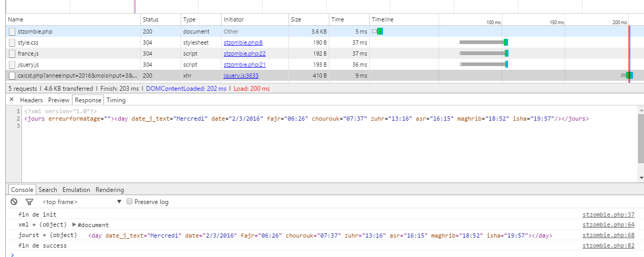Click the jquery.js timeline waterfall bar

(x=483, y=65)
